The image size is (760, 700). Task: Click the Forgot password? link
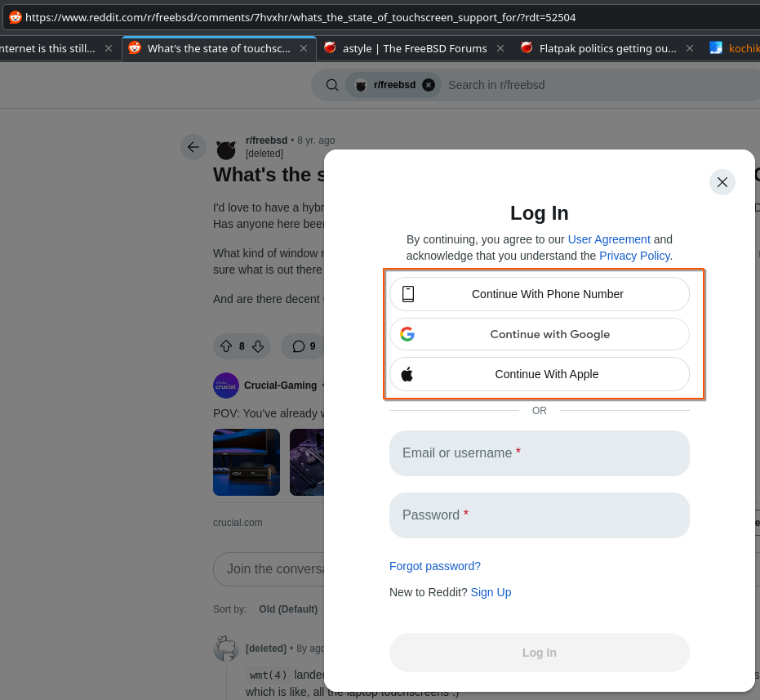(x=434, y=566)
